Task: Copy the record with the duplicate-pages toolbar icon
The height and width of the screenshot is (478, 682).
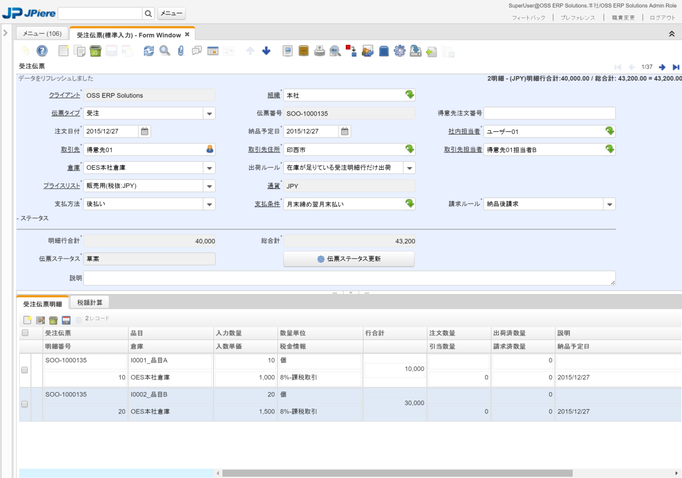Action: tap(79, 51)
